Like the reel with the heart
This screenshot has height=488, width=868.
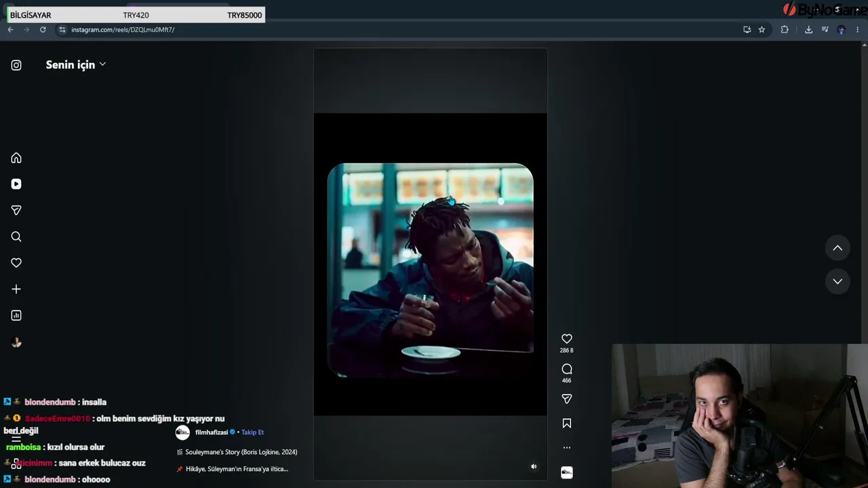click(x=567, y=339)
